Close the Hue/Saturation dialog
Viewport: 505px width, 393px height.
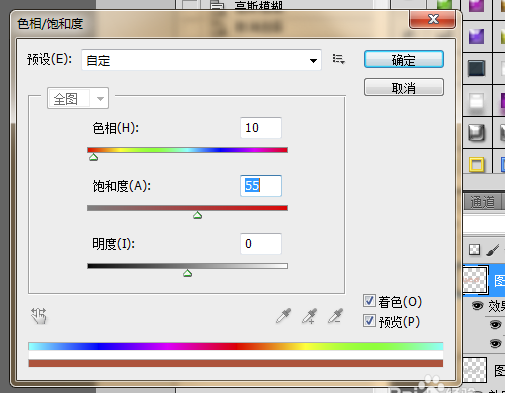pos(433,19)
